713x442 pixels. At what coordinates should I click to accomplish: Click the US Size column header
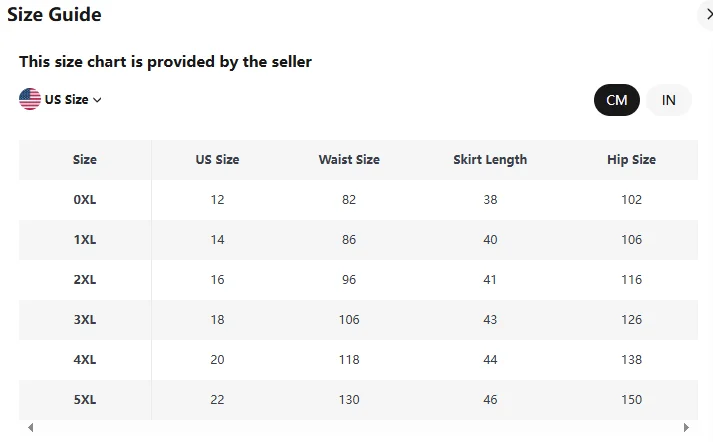tap(217, 160)
